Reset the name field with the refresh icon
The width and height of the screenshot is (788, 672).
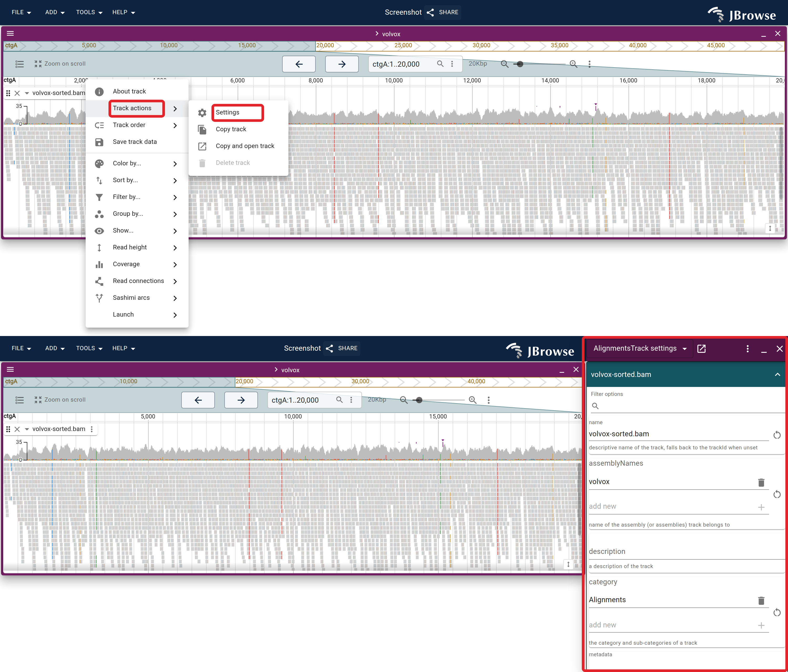coord(777,435)
